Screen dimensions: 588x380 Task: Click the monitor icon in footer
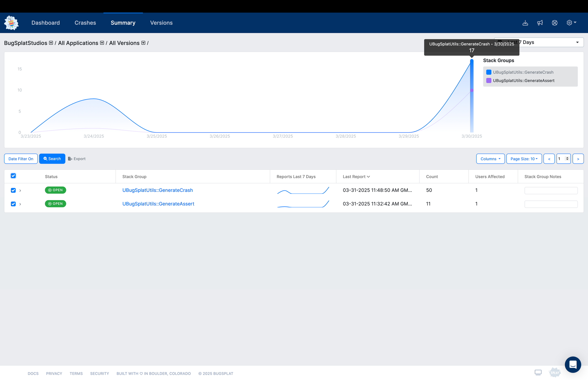pyautogui.click(x=538, y=373)
